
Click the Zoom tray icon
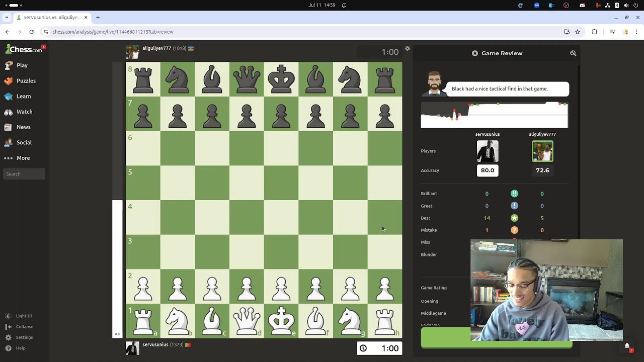[537, 6]
